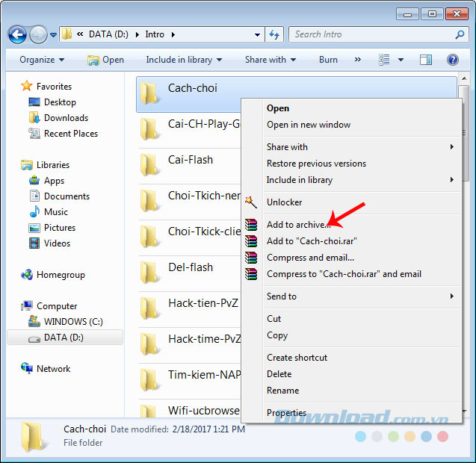Click the refresh button beside address bar
This screenshot has width=476, height=463.
274,34
